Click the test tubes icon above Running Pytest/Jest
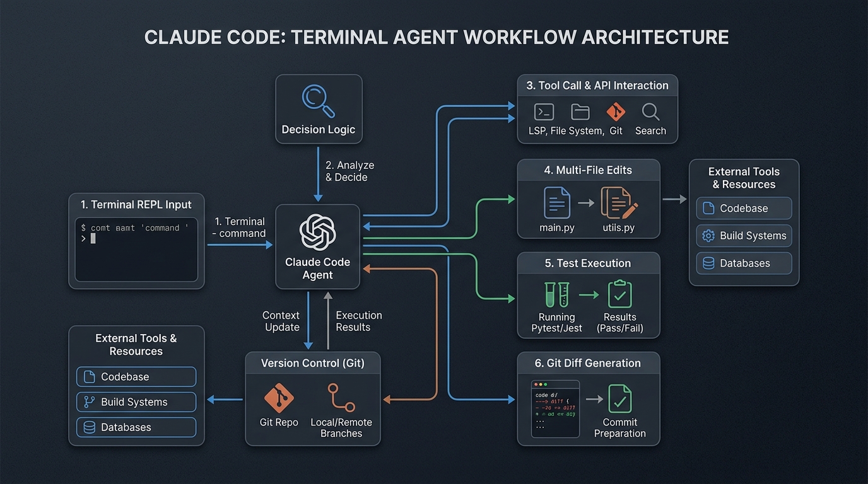This screenshot has height=484, width=868. (557, 294)
